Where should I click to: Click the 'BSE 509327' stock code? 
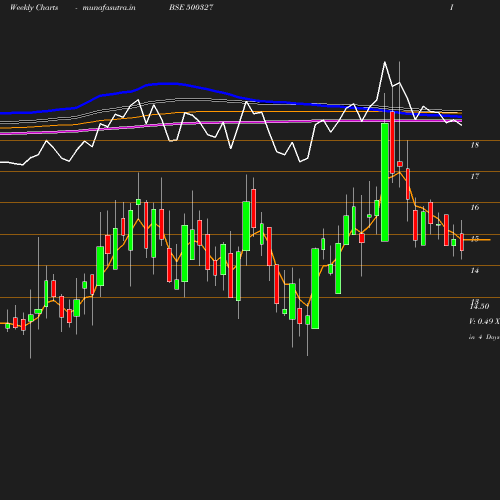[x=191, y=7]
